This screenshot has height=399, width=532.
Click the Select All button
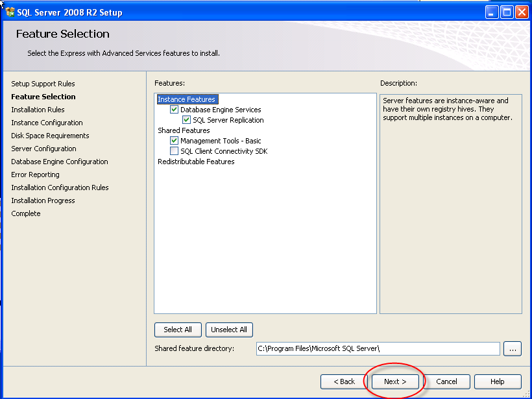(178, 330)
